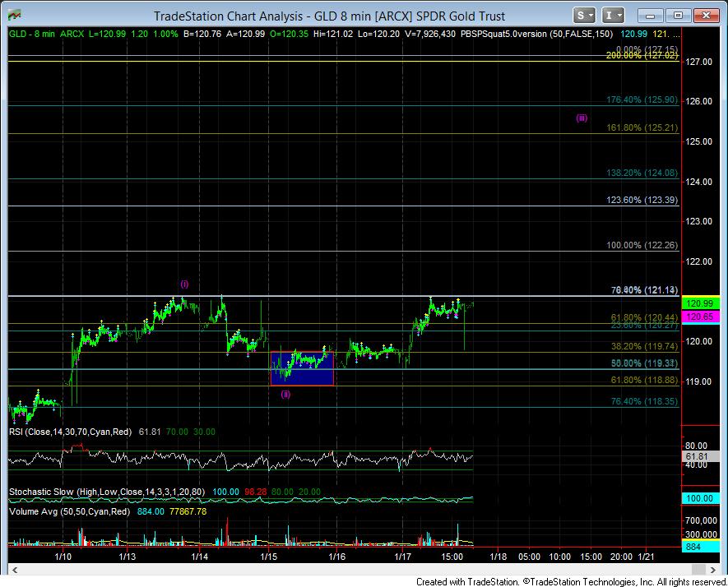Click the Lo=120.20 status value
Viewport: 728px width, 587px height.
pyautogui.click(x=378, y=34)
